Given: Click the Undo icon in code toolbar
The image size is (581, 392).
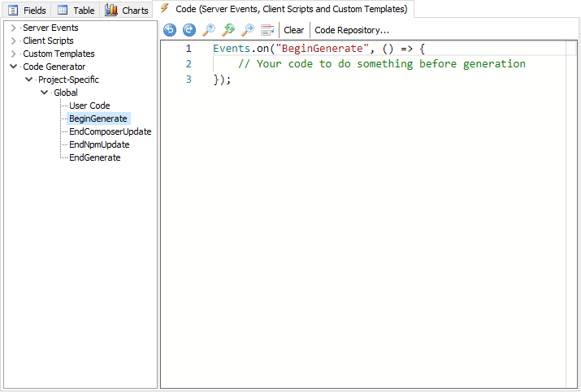Looking at the screenshot, I should point(170,30).
